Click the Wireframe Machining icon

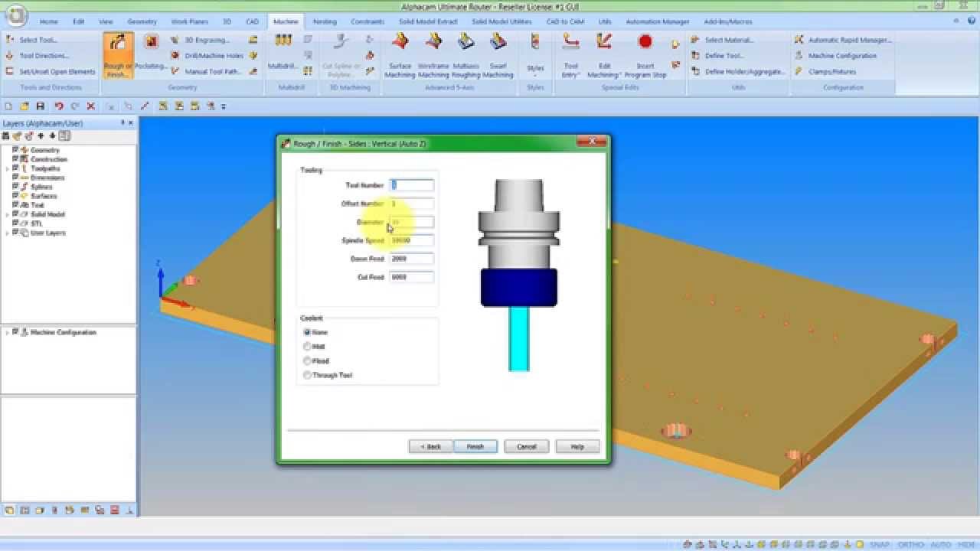(431, 55)
